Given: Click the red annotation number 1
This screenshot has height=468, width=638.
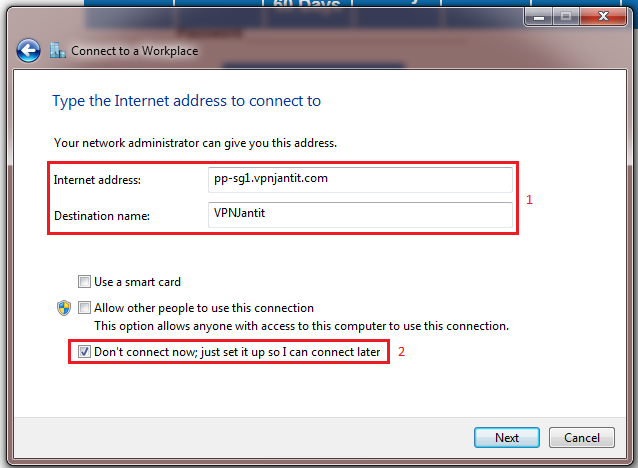Looking at the screenshot, I should point(529,200).
